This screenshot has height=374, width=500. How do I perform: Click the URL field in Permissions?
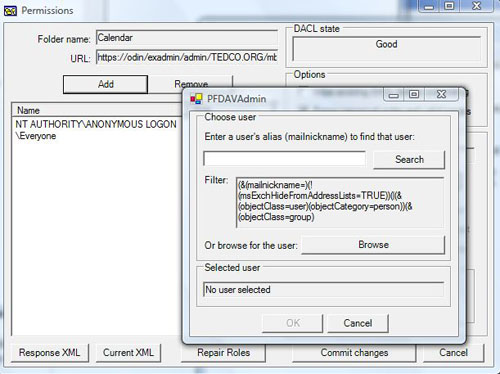coord(187,57)
